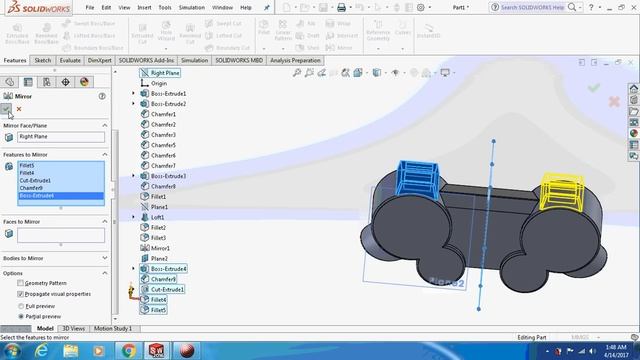Expand the Boss-Extrude1 tree node arrow

tap(133, 93)
